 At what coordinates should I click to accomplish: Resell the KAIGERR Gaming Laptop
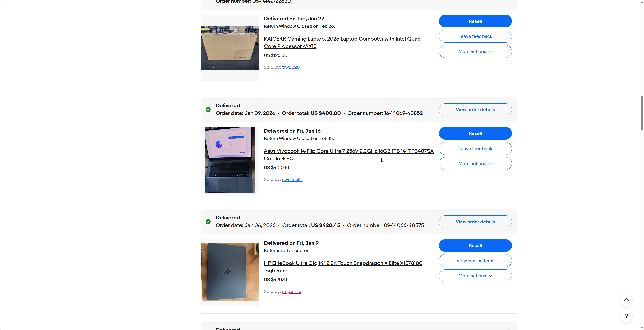475,21
